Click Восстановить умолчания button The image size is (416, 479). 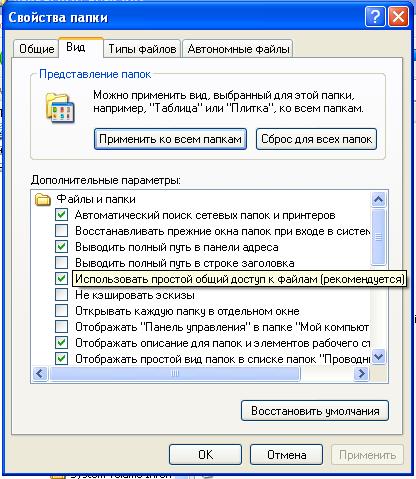[315, 411]
